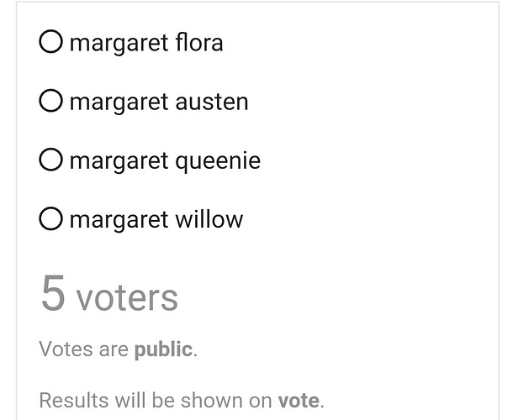The image size is (513, 420).
Task: Choose the margaret austen radio circle
Action: click(50, 100)
